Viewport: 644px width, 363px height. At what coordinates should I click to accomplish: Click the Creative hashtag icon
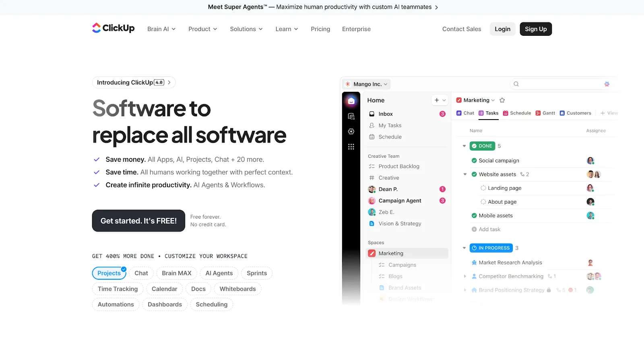point(372,177)
